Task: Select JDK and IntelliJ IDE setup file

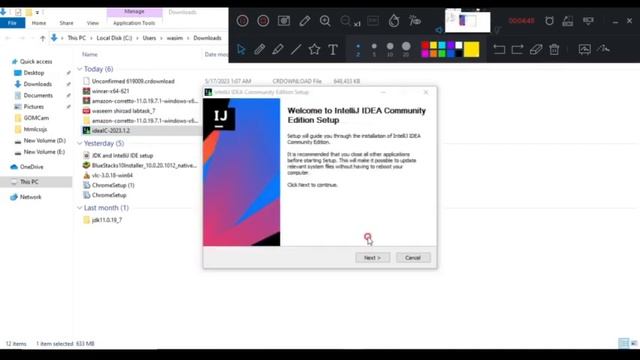Action: pyautogui.click(x=122, y=156)
